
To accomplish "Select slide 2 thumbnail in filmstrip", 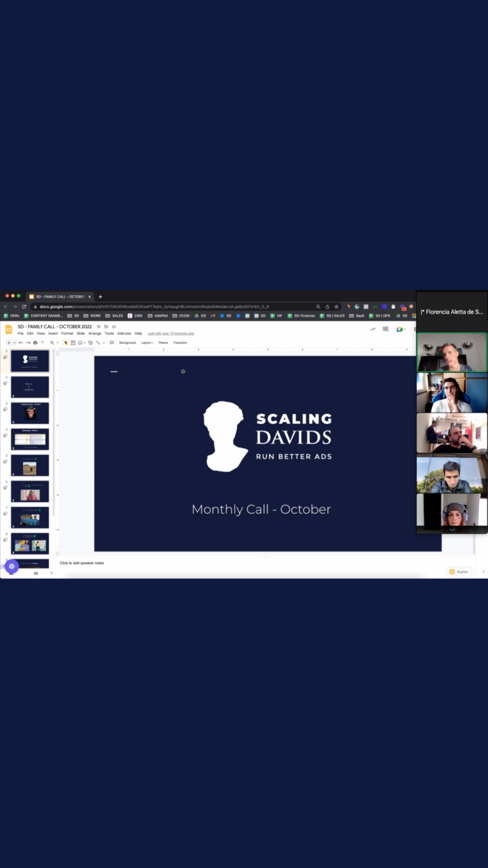I will pos(30,387).
